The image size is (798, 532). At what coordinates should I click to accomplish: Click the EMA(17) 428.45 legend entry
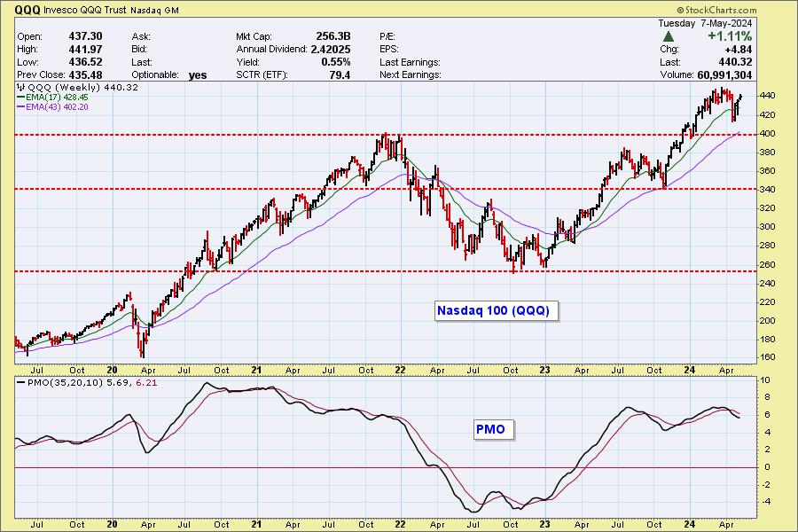(52, 97)
